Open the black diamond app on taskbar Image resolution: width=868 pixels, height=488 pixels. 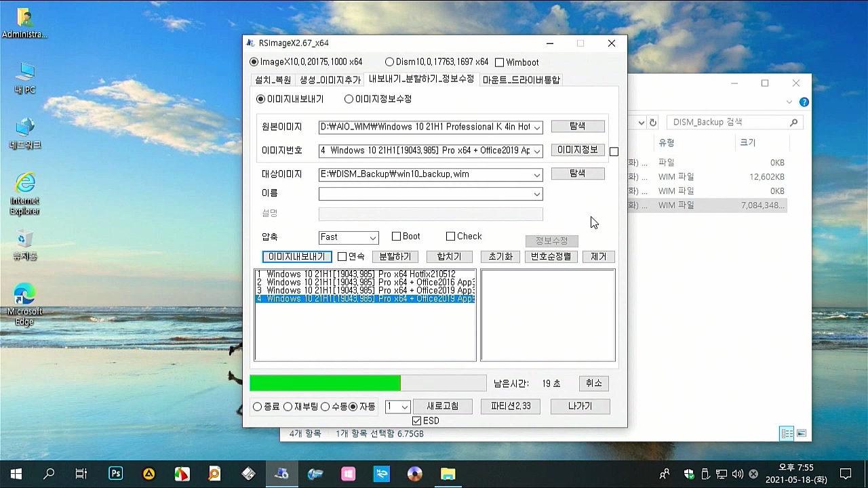coord(248,474)
